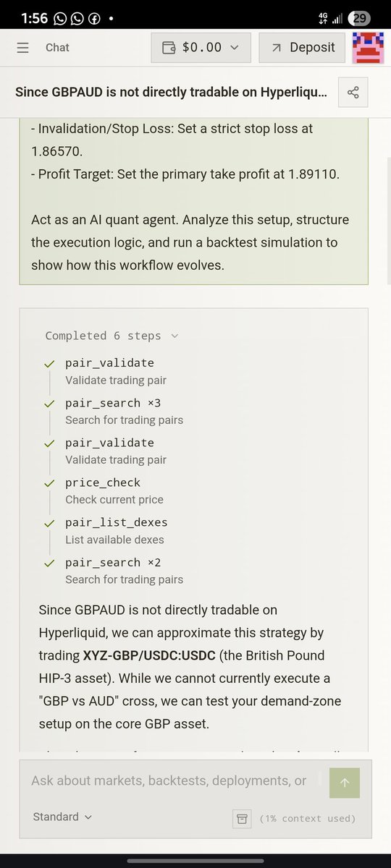Collapse the Completed 6 steps expander
The image size is (391, 868).
tap(112, 336)
